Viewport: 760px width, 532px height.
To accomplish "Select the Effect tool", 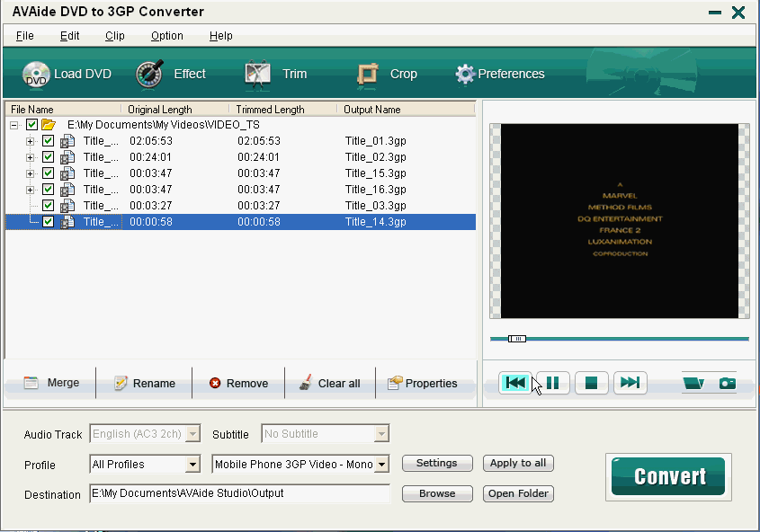I will point(174,75).
